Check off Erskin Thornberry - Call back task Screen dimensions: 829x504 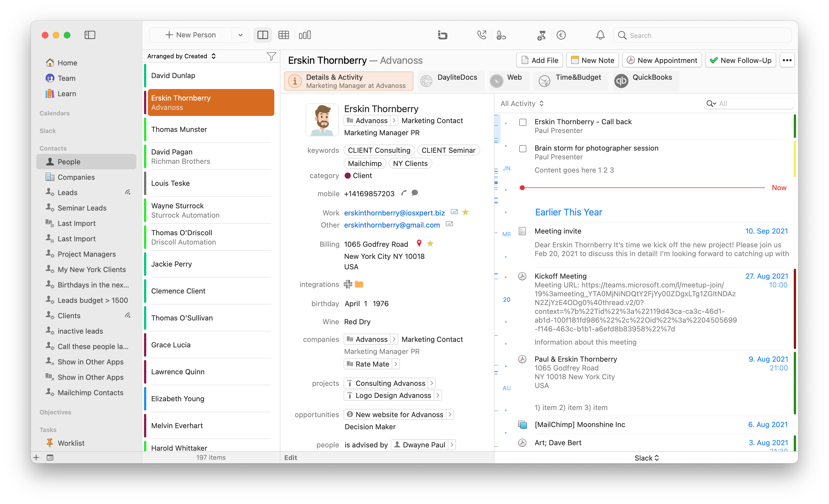(523, 122)
